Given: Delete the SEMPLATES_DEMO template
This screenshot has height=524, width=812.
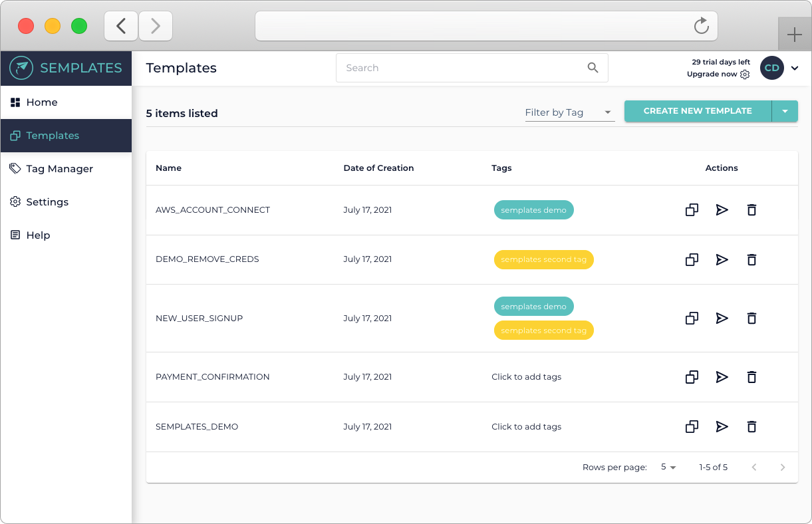Looking at the screenshot, I should [751, 427].
